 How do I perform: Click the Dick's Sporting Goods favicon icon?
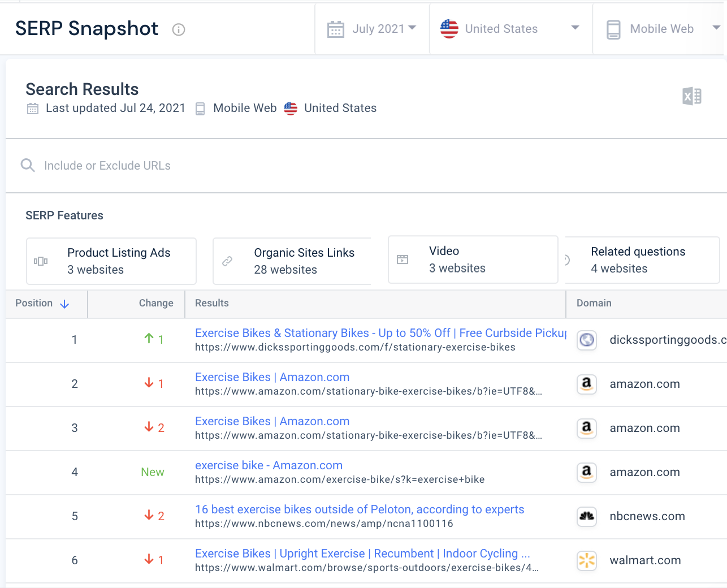pyautogui.click(x=587, y=340)
